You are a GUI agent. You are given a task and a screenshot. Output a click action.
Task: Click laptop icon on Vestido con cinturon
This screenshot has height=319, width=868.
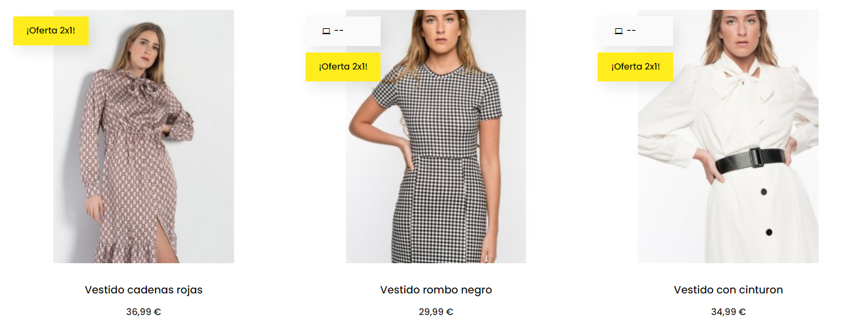click(x=618, y=31)
